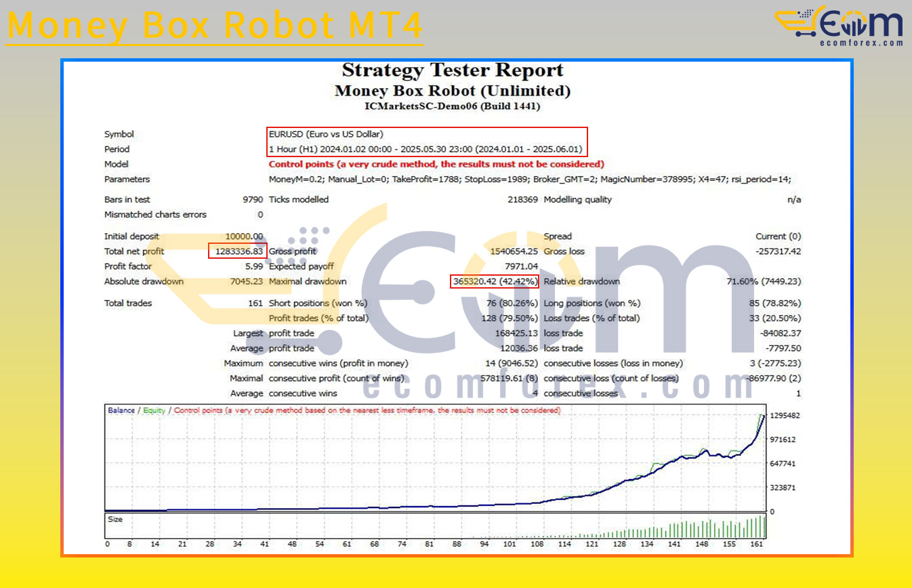Click the red Control points model warning
912x588 pixels.
tap(436, 164)
